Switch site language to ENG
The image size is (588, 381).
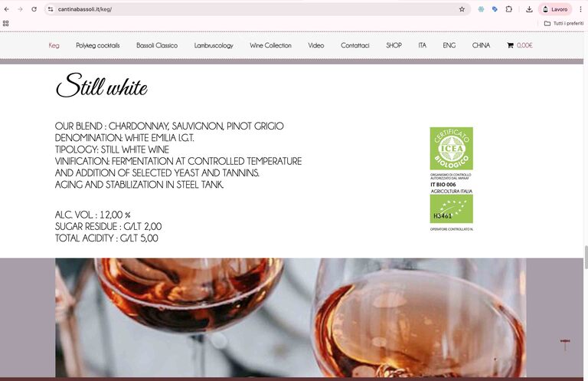[x=449, y=45]
